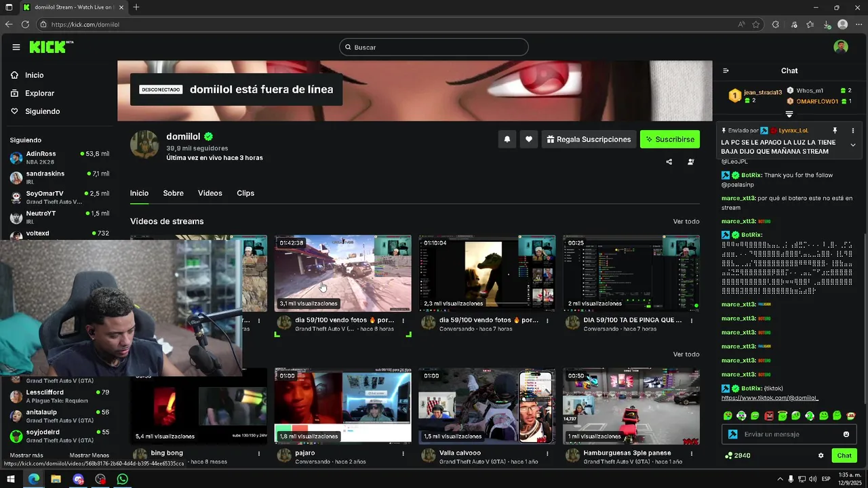Click Windows Start button
868x488 pixels.
coord(11,479)
